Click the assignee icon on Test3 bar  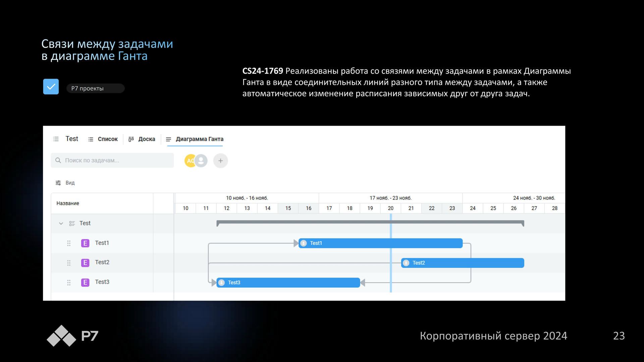tap(221, 283)
